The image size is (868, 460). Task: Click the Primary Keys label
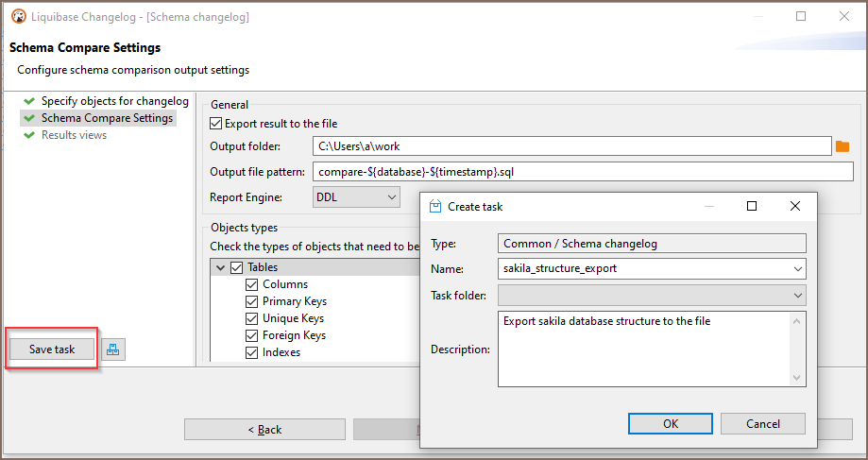(295, 301)
